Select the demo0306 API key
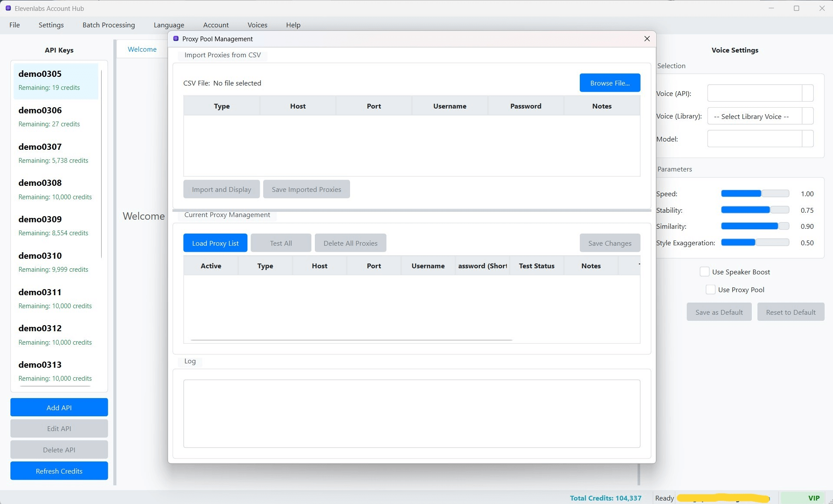The width and height of the screenshot is (833, 504). [x=56, y=117]
